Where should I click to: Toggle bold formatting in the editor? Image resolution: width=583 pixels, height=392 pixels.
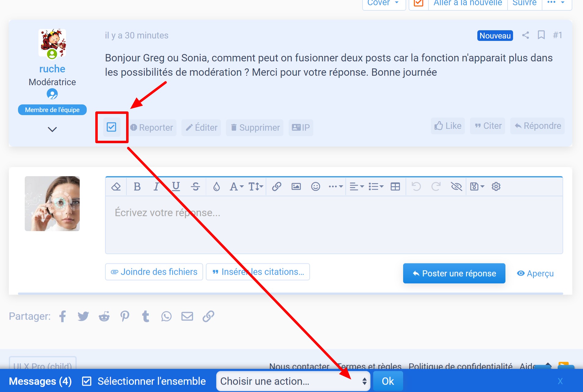[x=137, y=186]
